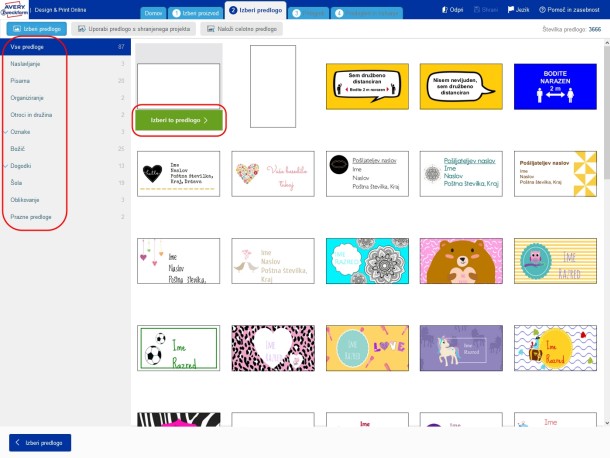The height and width of the screenshot is (458, 610).
Task: Select the blank portrait template thumbnail
Action: tap(273, 86)
